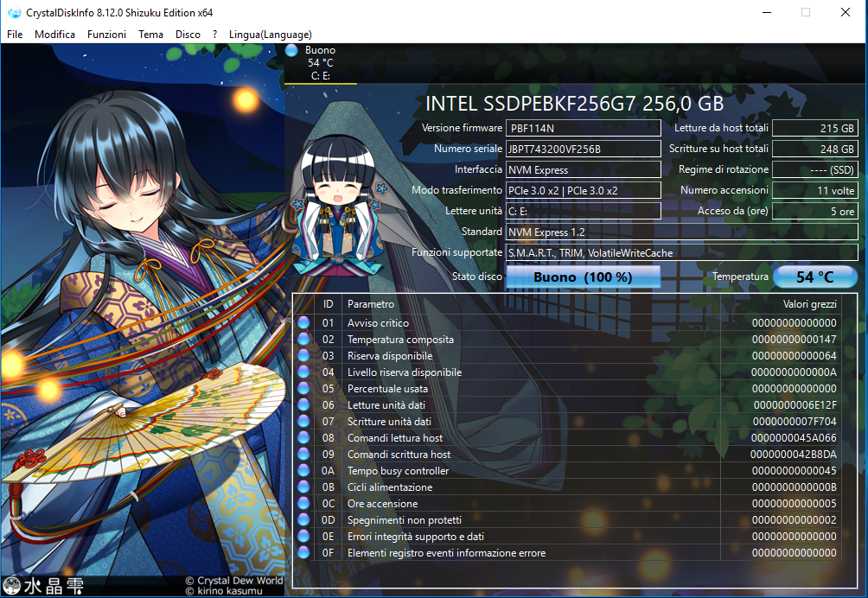The width and height of the screenshot is (868, 598).
Task: Click the status orb for Livello riserva disponibile row
Action: [x=303, y=372]
